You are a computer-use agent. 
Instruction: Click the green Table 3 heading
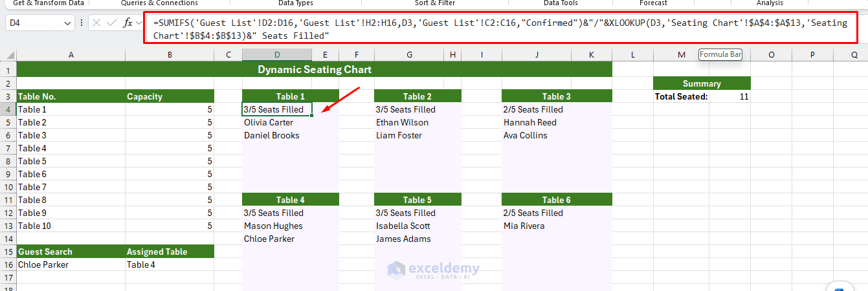557,97
